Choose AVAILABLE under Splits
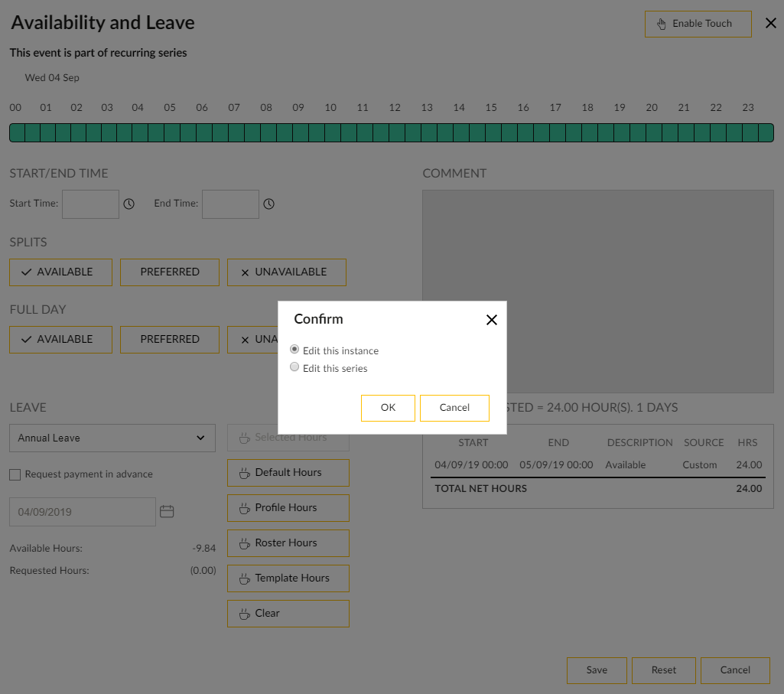Screen dimensions: 784x694 [x=60, y=272]
